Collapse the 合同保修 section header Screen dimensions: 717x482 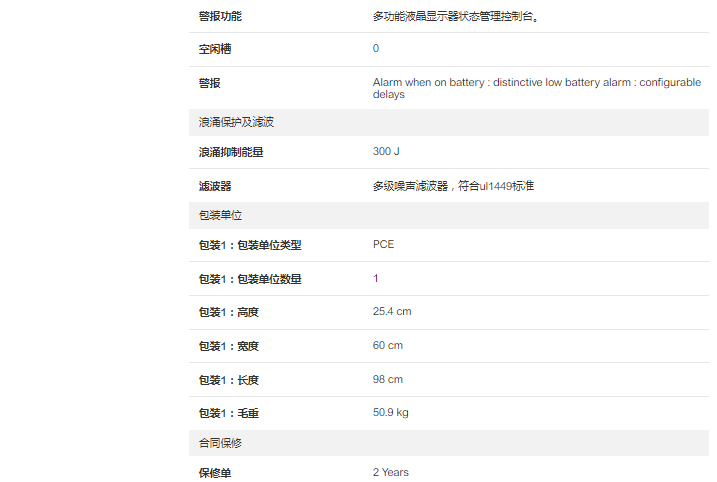(220, 442)
